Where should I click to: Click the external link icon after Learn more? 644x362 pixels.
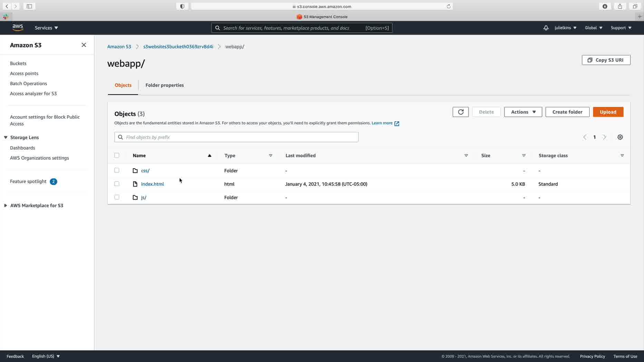397,123
